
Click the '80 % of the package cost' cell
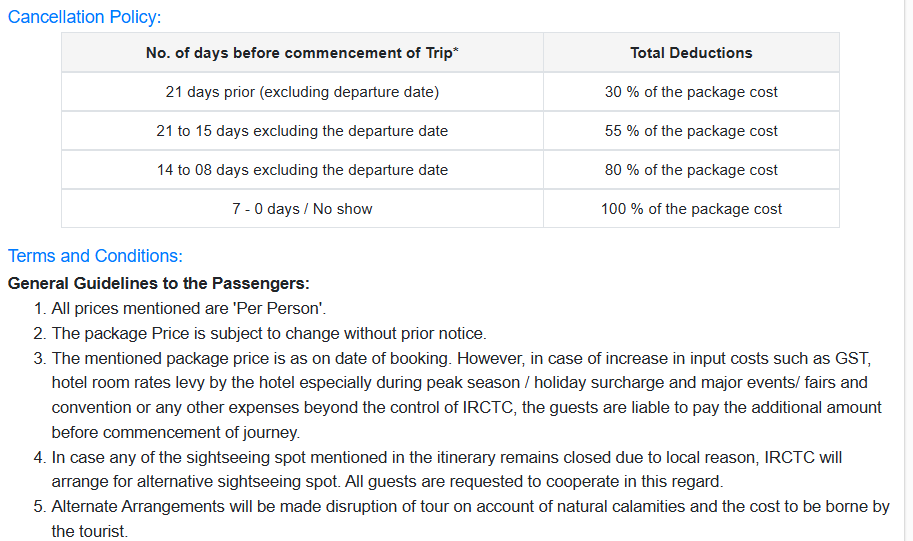coord(691,170)
